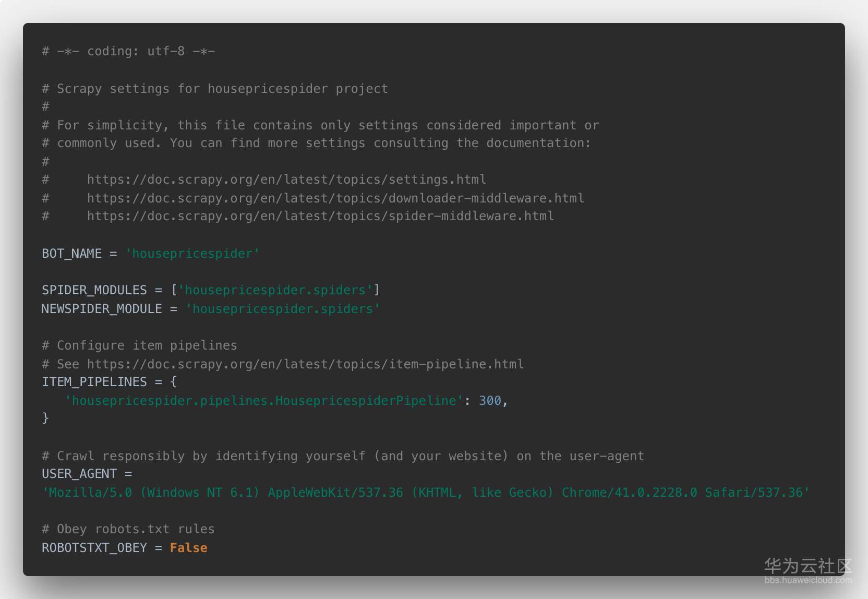Click the spider-middleware.html documentation URL

(x=320, y=216)
